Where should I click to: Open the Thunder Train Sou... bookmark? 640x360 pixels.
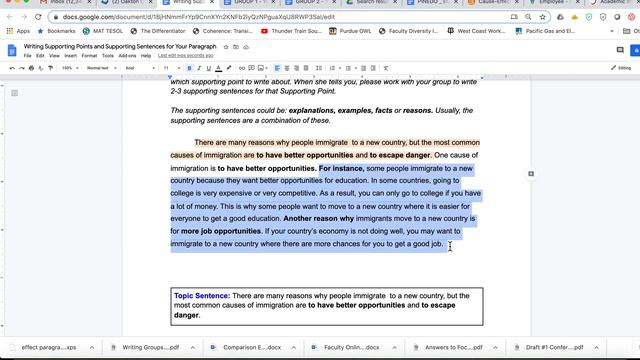[291, 31]
